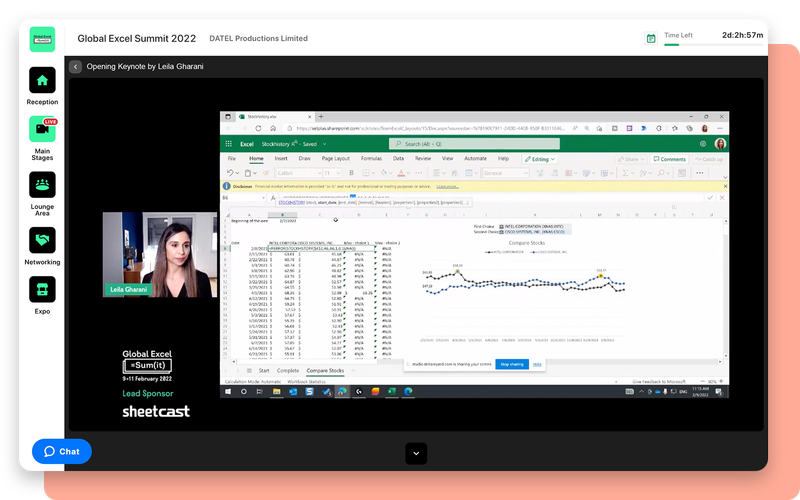Open the Reception home icon
This screenshot has height=500, width=800.
tap(42, 80)
